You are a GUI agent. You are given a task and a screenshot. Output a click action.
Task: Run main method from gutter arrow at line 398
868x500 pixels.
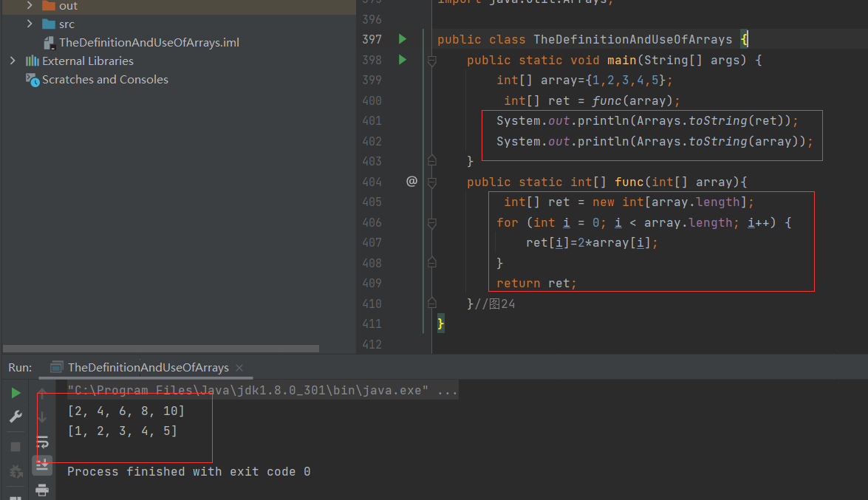coord(403,59)
